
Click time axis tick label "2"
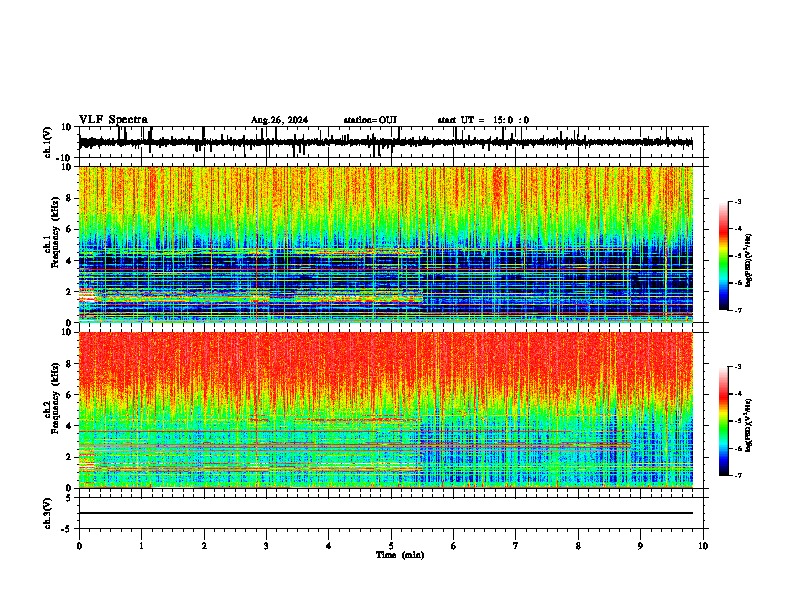click(x=204, y=546)
